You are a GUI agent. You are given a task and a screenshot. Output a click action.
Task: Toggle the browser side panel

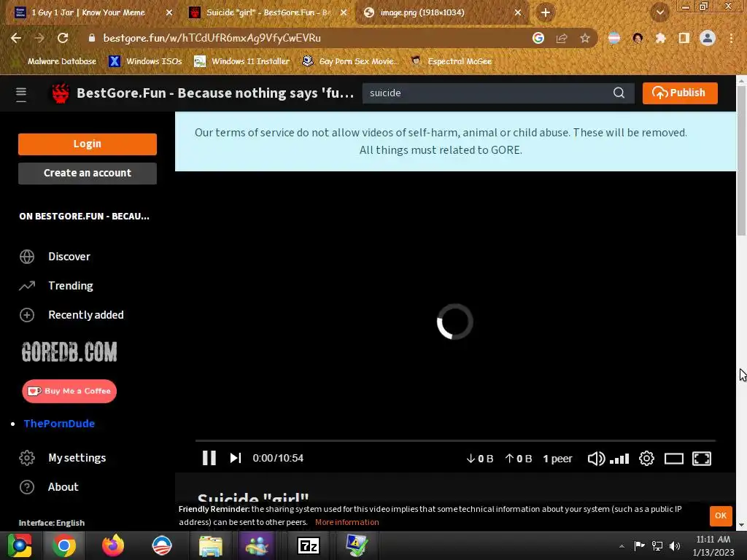(x=684, y=38)
